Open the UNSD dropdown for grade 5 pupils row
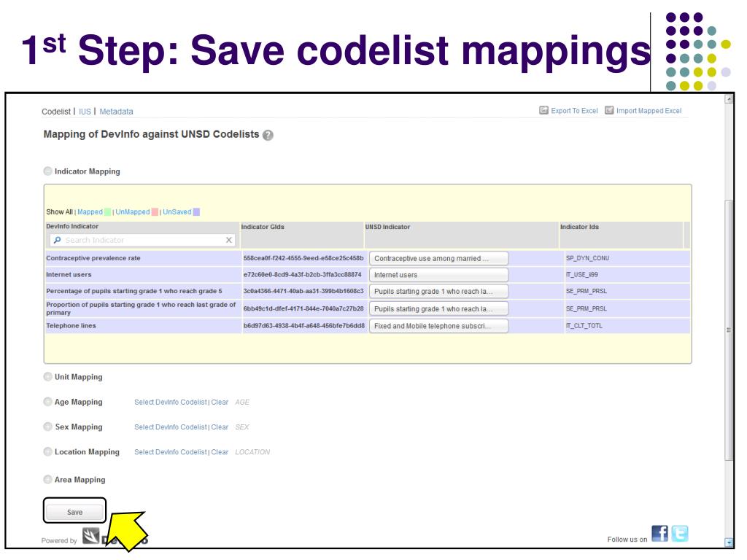This screenshot has width=747, height=560. (x=438, y=291)
